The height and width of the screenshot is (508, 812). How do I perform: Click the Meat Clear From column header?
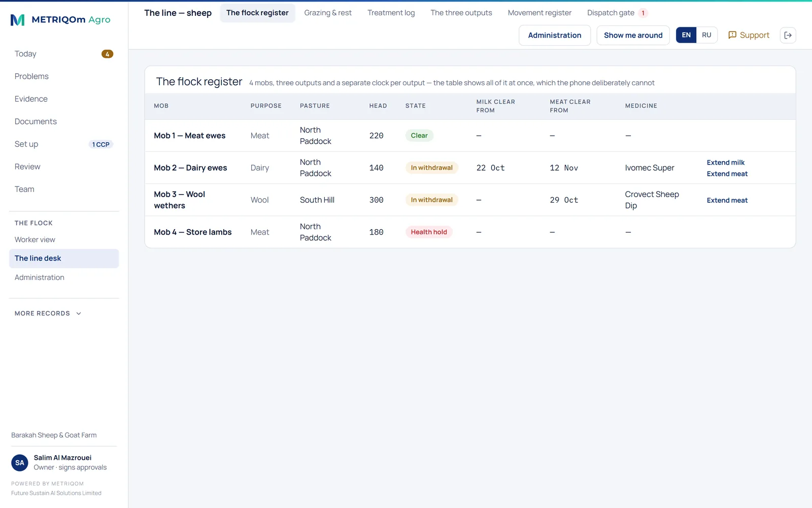click(570, 106)
